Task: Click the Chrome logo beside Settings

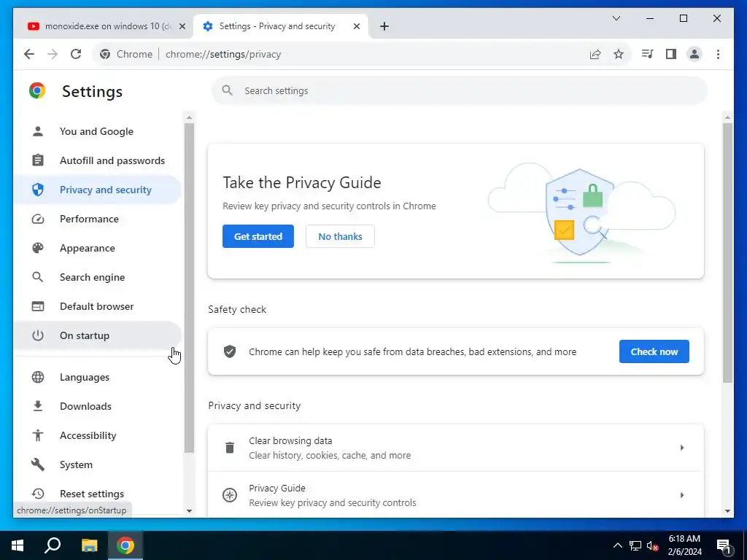Action: click(37, 90)
